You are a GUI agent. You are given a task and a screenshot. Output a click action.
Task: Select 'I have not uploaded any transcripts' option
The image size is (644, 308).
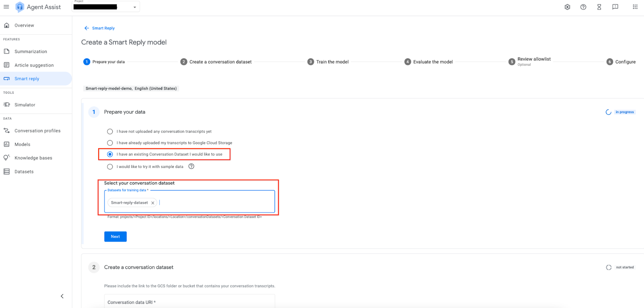[110, 132]
